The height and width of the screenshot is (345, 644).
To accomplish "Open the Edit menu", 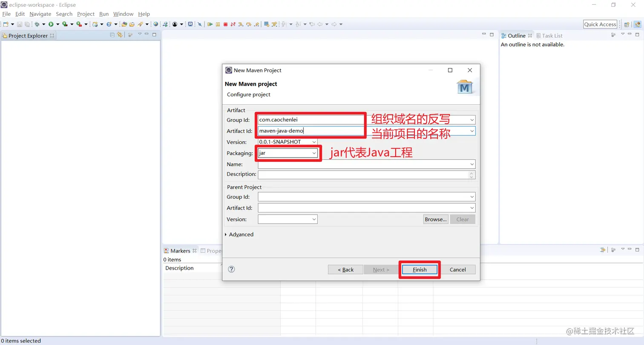I will pyautogui.click(x=20, y=14).
